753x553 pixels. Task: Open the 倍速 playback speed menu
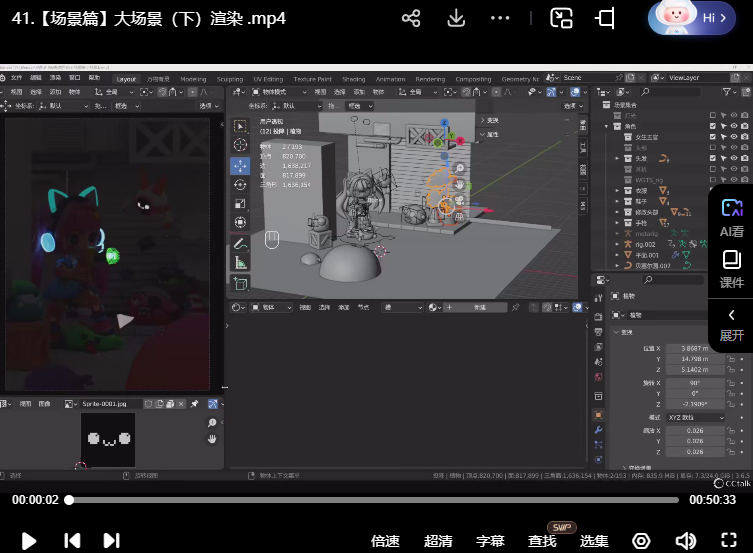385,541
